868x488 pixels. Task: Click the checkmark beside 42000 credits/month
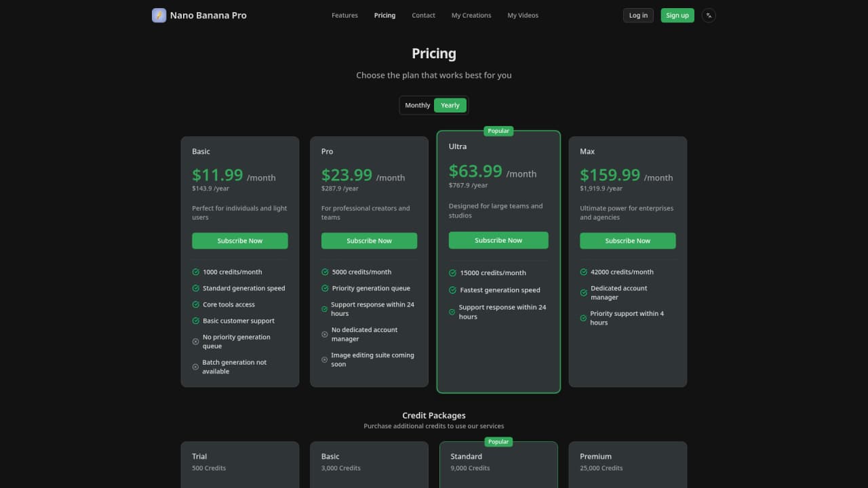(x=583, y=272)
